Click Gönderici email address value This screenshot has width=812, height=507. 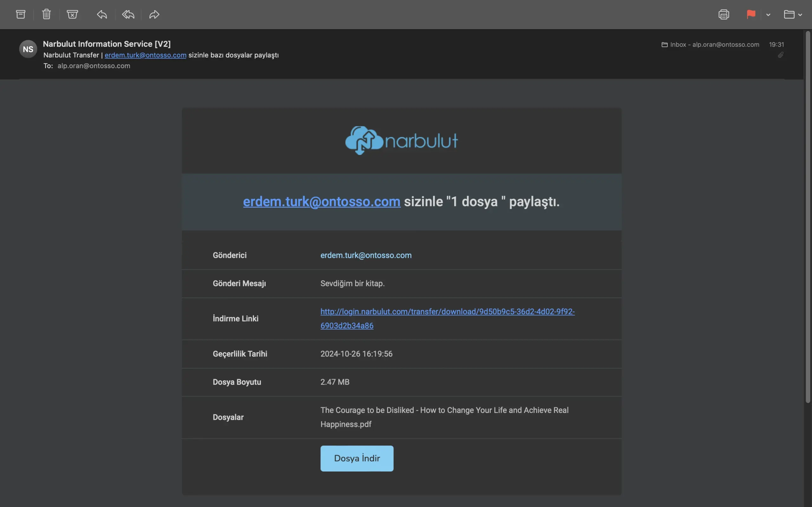pyautogui.click(x=366, y=255)
